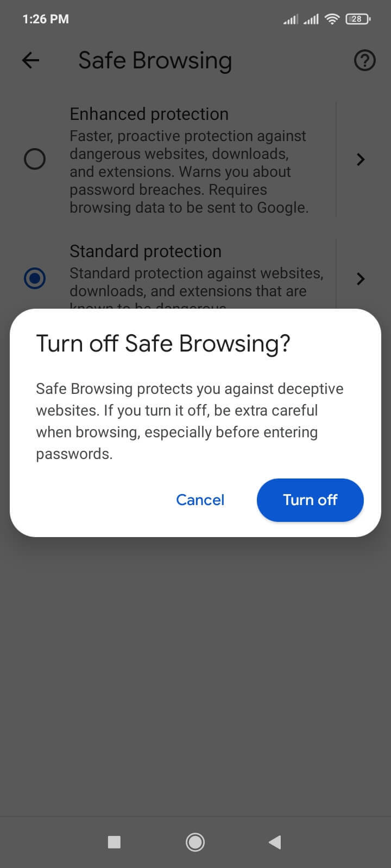This screenshot has width=391, height=868.
Task: Dismiss the dialog with Cancel
Action: (200, 500)
